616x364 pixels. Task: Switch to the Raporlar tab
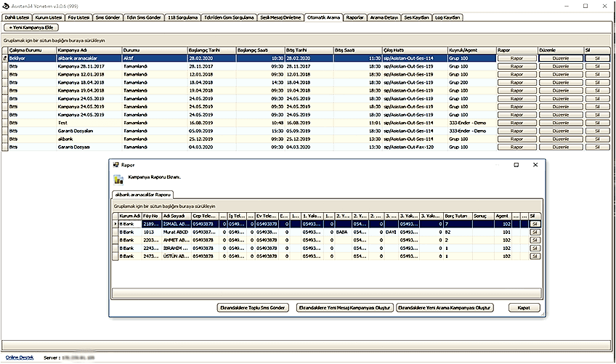355,16
